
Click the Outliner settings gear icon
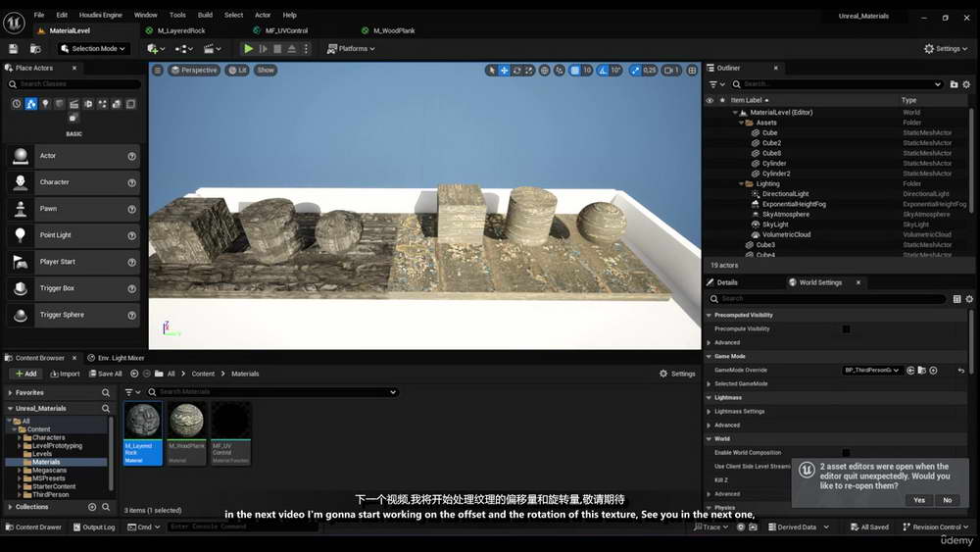[966, 83]
